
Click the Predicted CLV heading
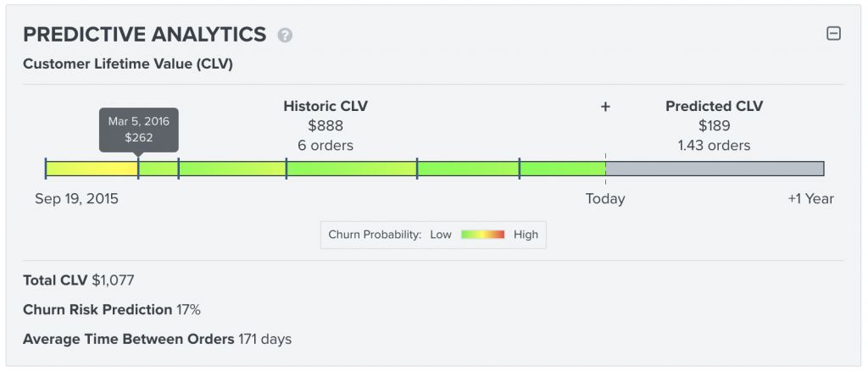(x=714, y=106)
